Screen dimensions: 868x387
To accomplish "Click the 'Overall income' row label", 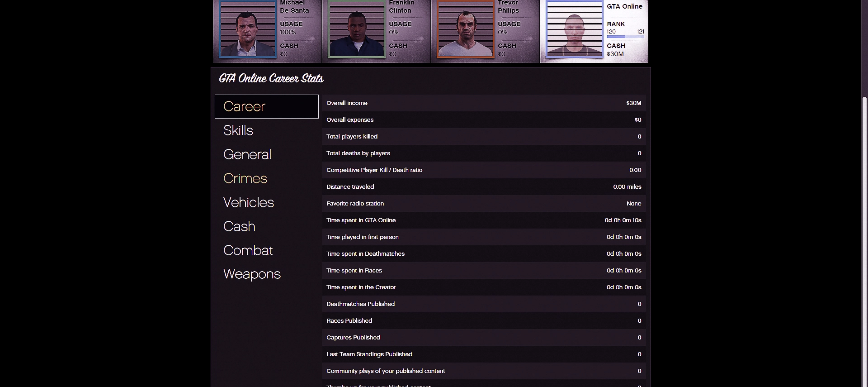I will (347, 103).
